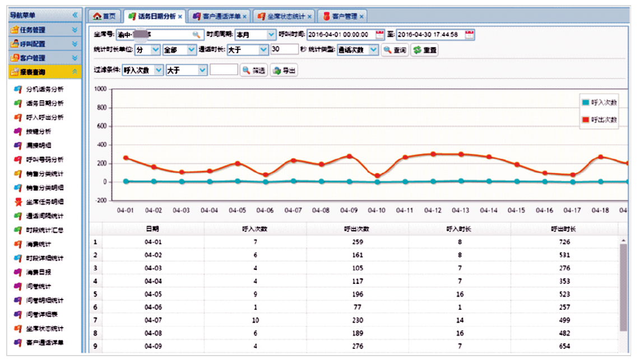This screenshot has height=364, width=640.
Task: Open the 时间周期 dropdown showing 本月
Action: (x=271, y=35)
